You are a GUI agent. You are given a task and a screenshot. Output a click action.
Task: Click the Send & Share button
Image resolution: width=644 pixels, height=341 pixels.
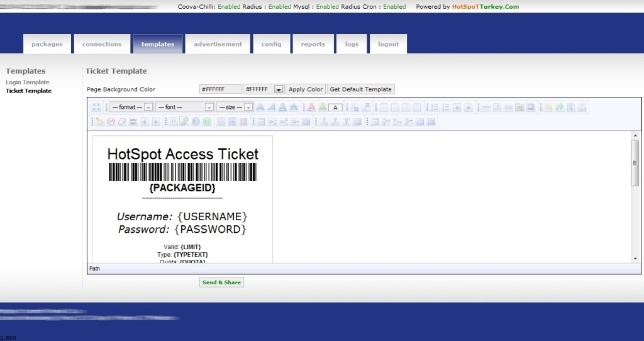[222, 282]
